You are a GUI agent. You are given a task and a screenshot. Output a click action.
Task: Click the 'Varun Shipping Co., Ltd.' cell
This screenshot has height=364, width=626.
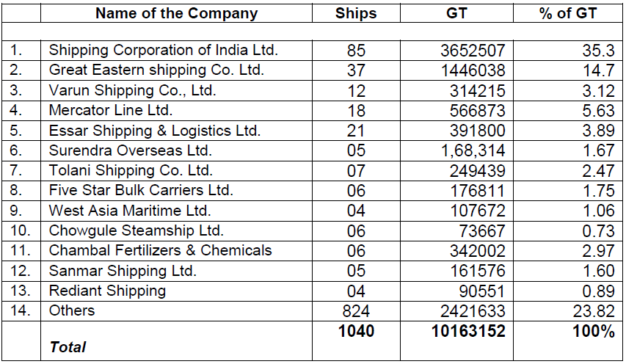coord(133,90)
